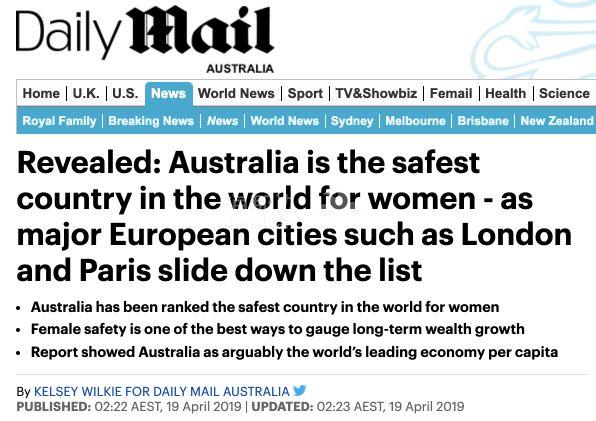Go to the U.S. section
The width and height of the screenshot is (596, 421).
125,93
